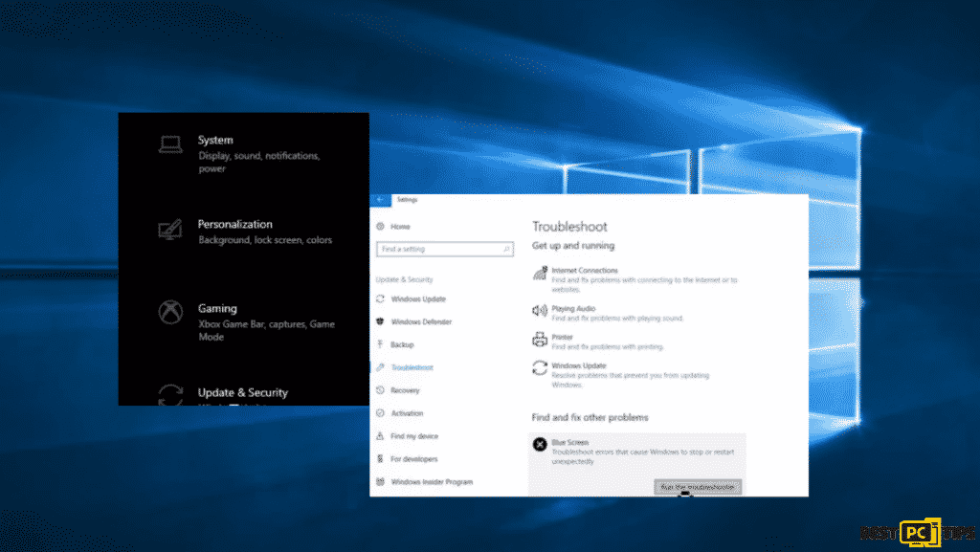Viewport: 980px width, 552px height.
Task: Click the Windows Update sidebar sync icon
Action: point(380,299)
